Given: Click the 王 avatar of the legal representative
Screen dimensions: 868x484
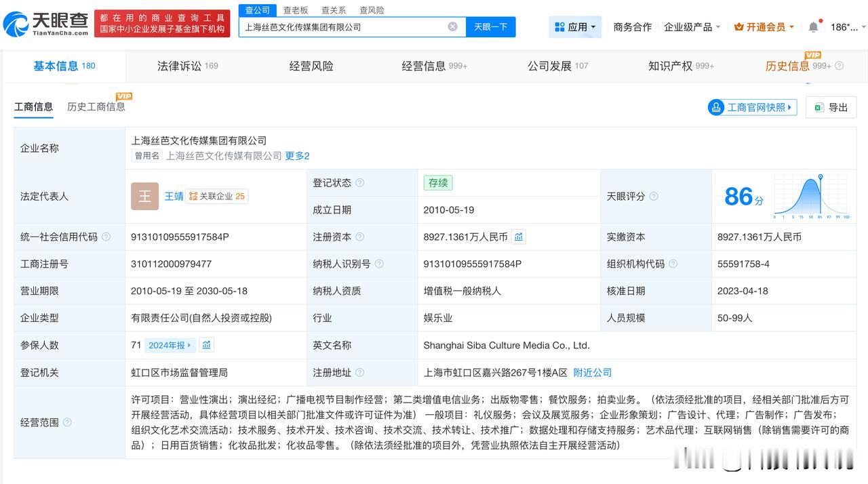Looking at the screenshot, I should [144, 196].
